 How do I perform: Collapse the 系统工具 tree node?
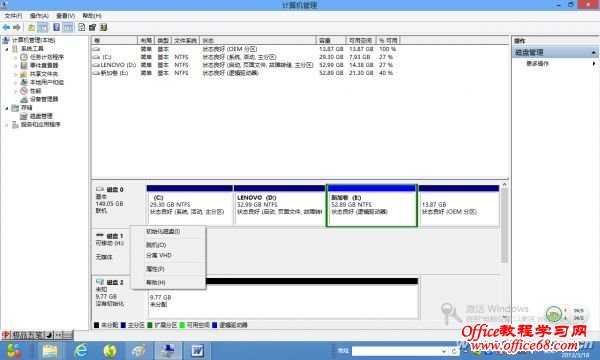7,49
